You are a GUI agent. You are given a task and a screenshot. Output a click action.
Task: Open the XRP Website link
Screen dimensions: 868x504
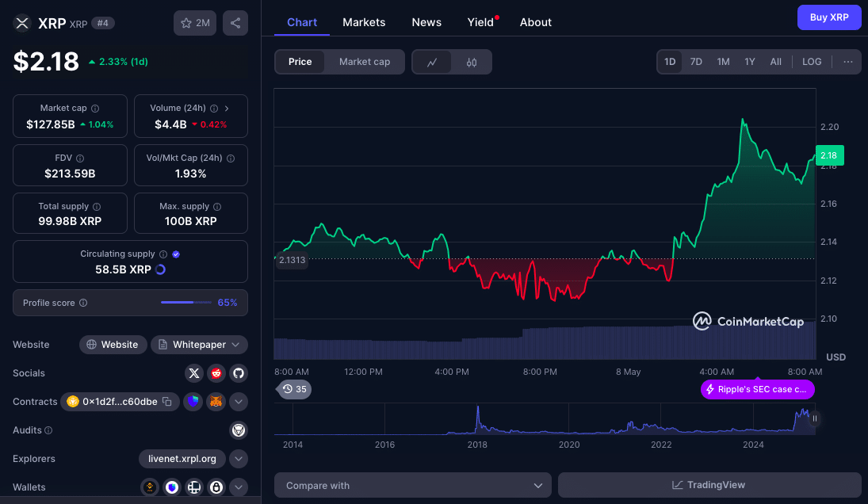113,345
